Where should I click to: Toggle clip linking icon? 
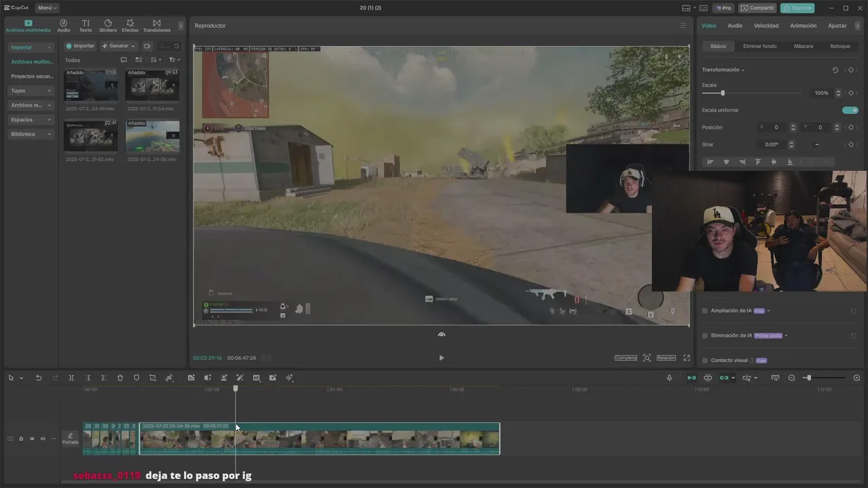724,378
